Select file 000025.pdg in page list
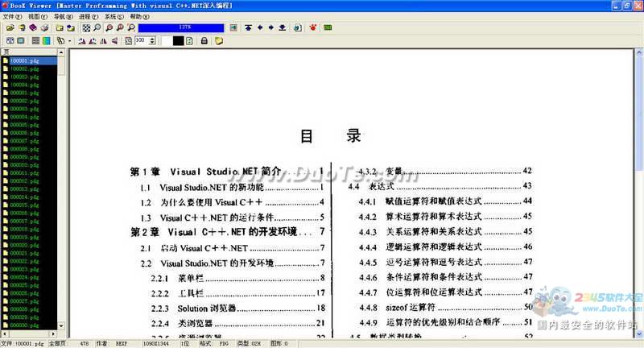This screenshot has height=348, width=644. pos(29,285)
